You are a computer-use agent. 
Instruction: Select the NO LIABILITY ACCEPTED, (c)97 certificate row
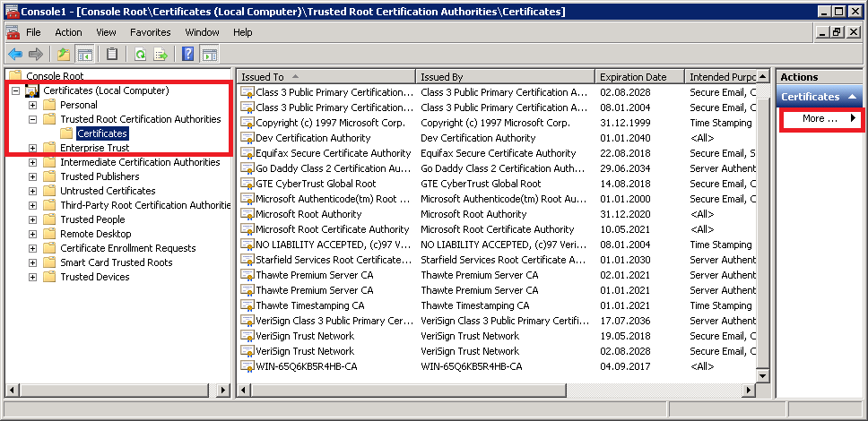pos(499,245)
